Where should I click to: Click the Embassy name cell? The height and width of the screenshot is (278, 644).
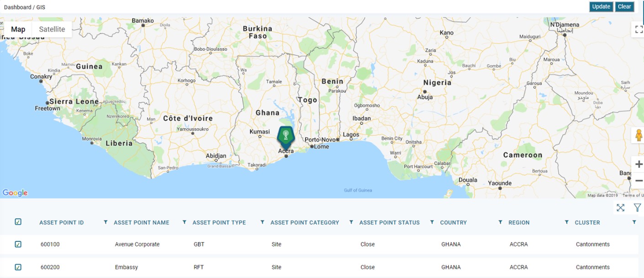point(127,267)
